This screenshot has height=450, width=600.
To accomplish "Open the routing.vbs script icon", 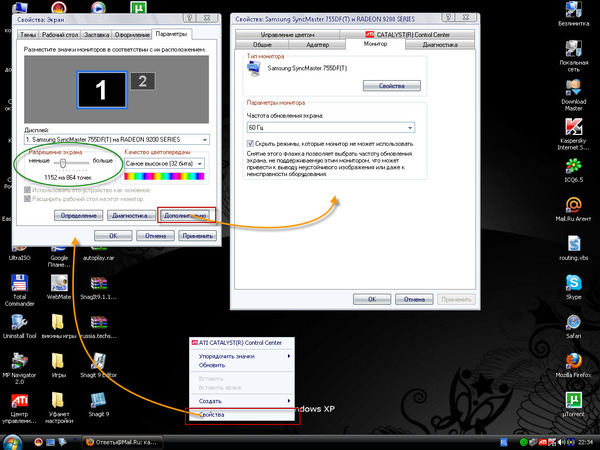I will coord(573,244).
